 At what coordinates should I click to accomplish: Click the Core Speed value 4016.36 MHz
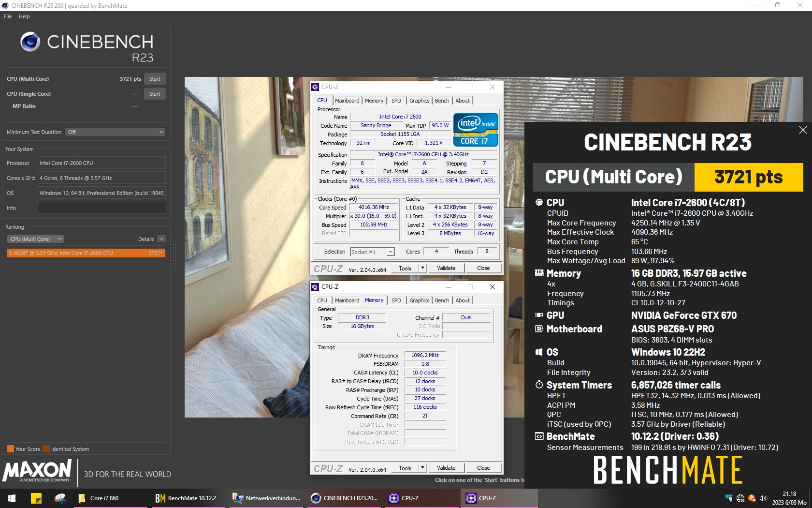374,207
